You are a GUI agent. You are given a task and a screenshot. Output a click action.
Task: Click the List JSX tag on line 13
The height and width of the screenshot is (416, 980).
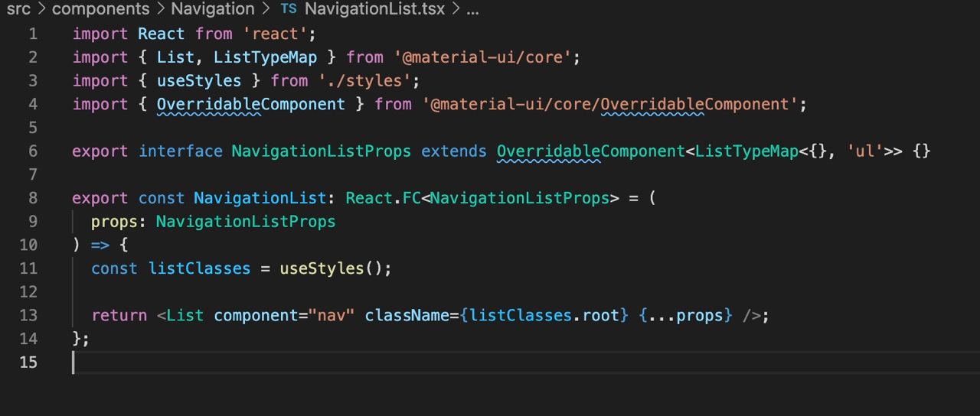tap(185, 315)
